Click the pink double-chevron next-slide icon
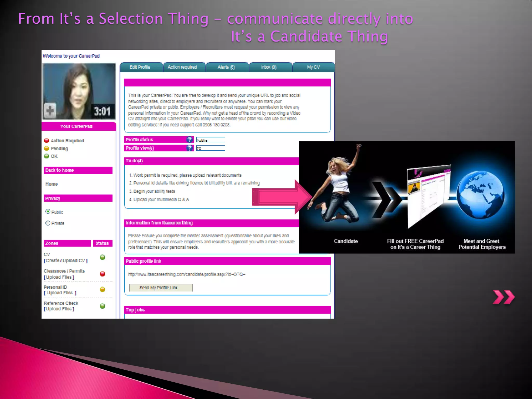The image size is (532, 399). 503,297
